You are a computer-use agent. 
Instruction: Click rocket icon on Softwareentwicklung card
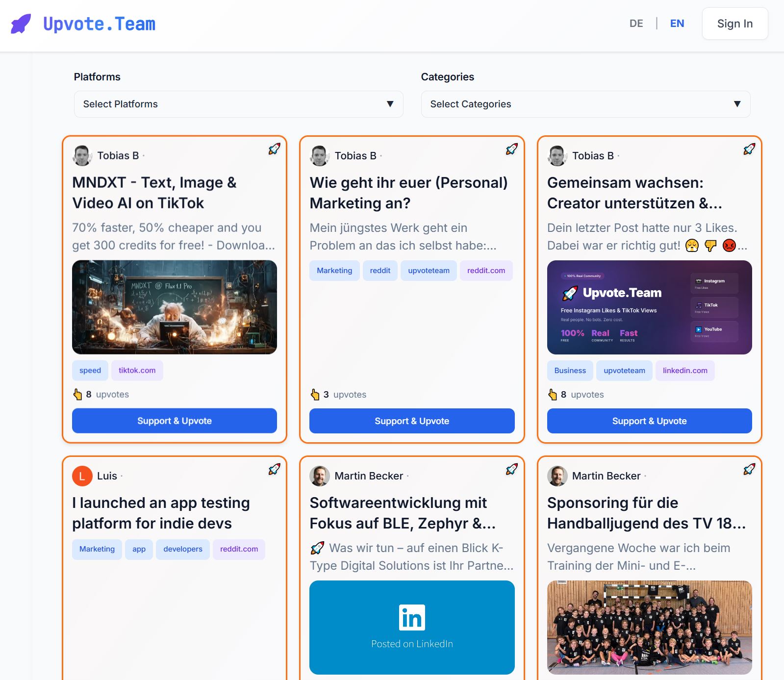[511, 469]
